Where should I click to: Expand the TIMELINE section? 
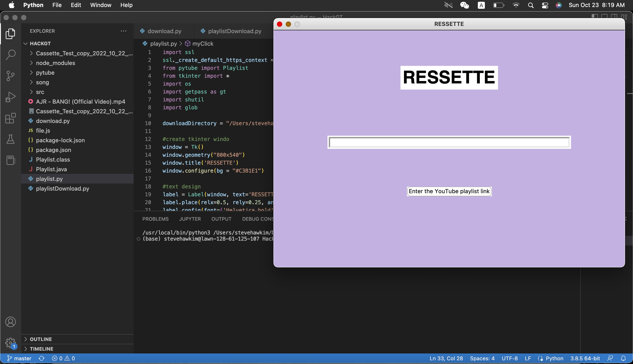point(42,349)
